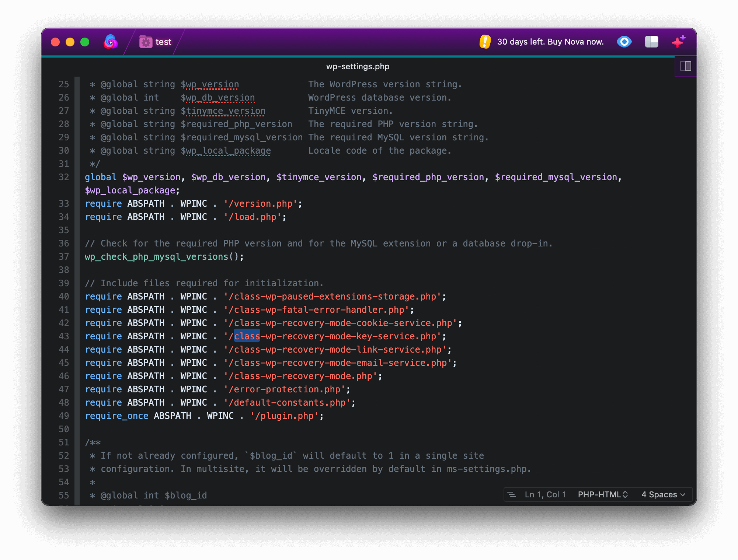This screenshot has width=738, height=560.
Task: Click '/default-constants.php' string
Action: point(287,403)
